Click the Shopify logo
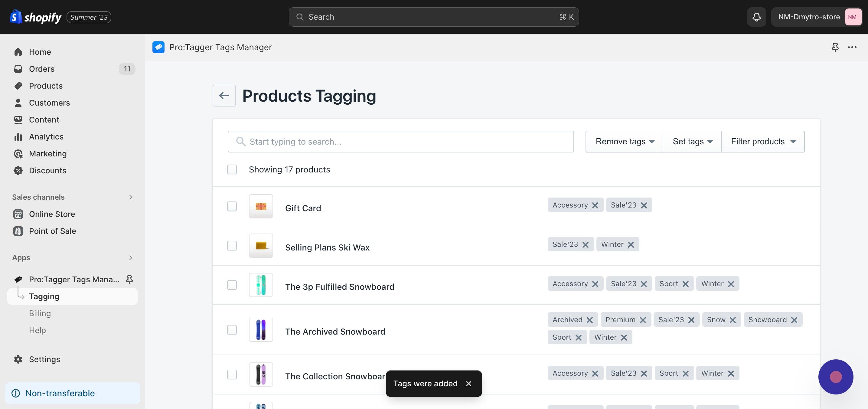 pyautogui.click(x=35, y=17)
